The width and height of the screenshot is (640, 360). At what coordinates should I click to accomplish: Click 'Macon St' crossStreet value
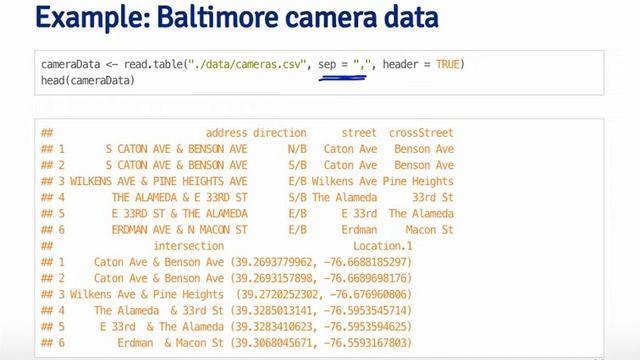pos(430,230)
